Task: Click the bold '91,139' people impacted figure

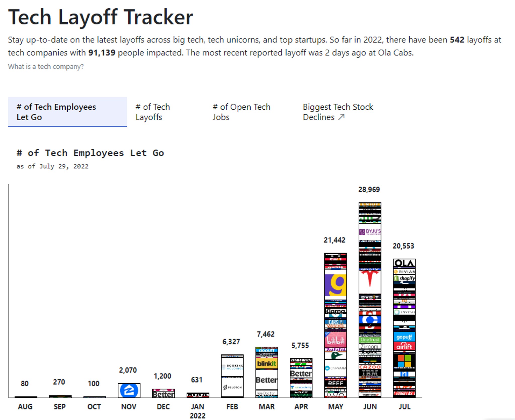Action: pyautogui.click(x=102, y=53)
